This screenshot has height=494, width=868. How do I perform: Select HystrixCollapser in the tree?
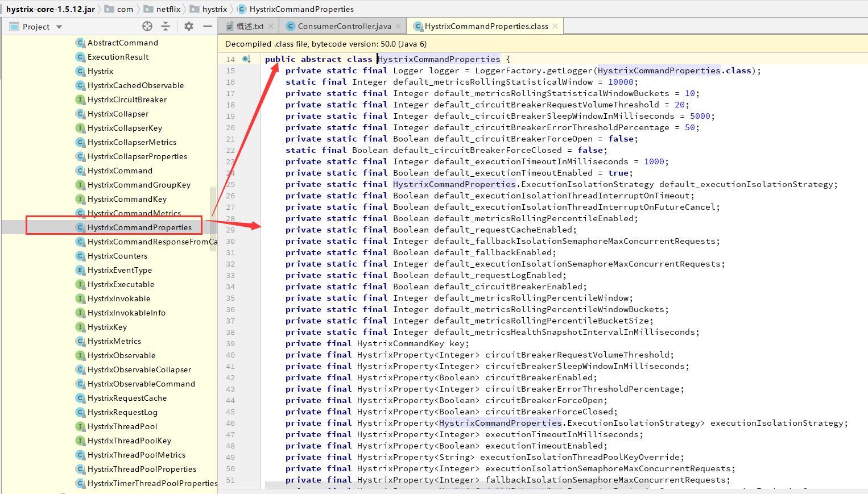118,114
